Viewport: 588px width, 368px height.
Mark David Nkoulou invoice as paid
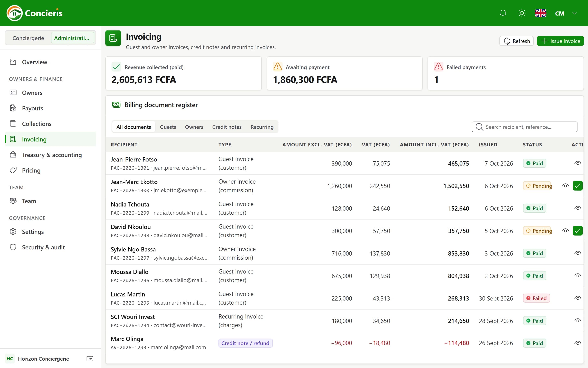[x=578, y=231]
